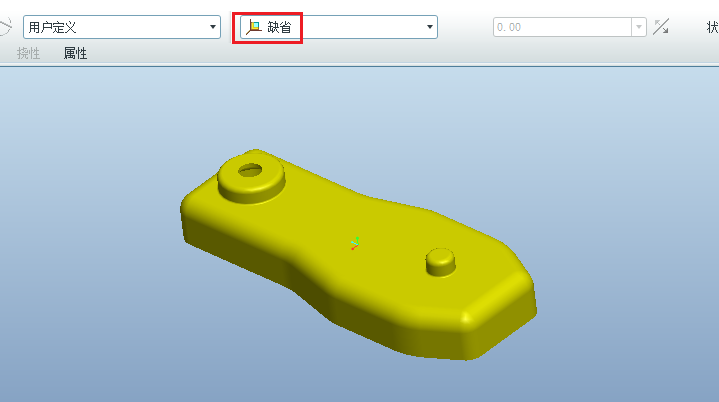The height and width of the screenshot is (402, 719).
Task: Click the 0.00 offset value field
Action: [x=561, y=28]
